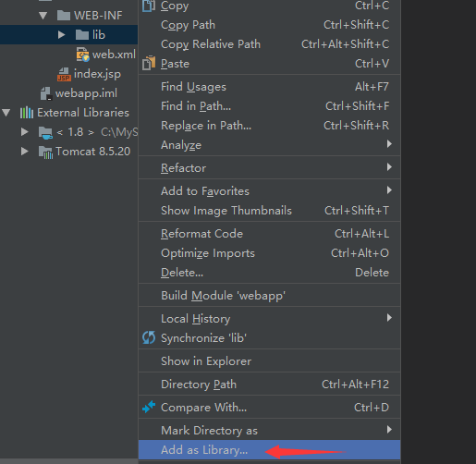Image resolution: width=476 pixels, height=464 pixels.
Task: Select webapp.iml in the project tree
Action: coord(86,93)
